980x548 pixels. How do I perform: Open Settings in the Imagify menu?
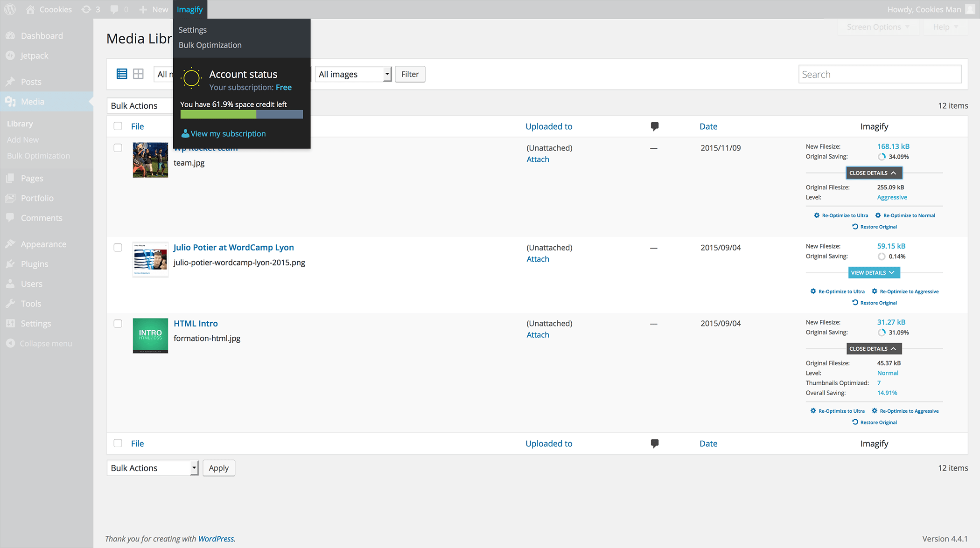pyautogui.click(x=192, y=30)
